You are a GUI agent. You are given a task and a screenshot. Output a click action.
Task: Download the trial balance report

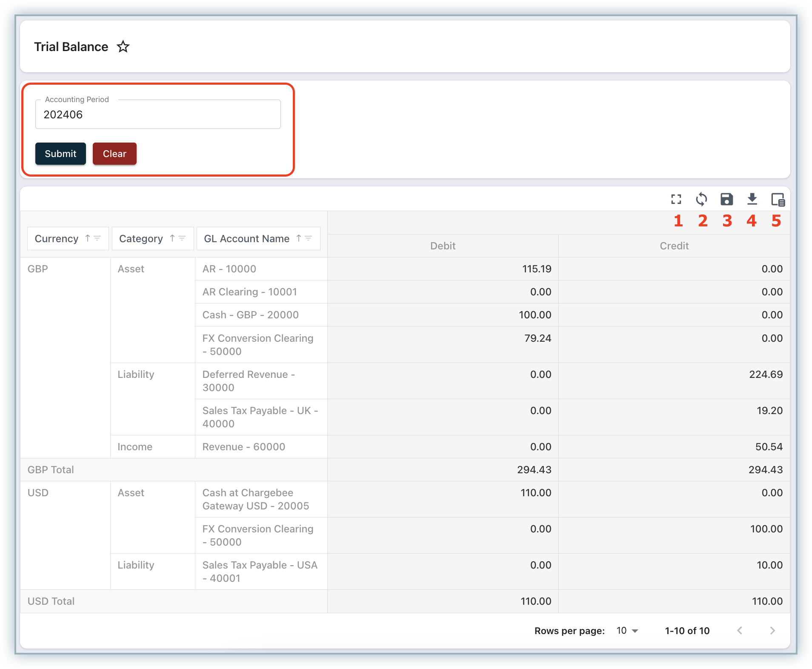point(752,199)
